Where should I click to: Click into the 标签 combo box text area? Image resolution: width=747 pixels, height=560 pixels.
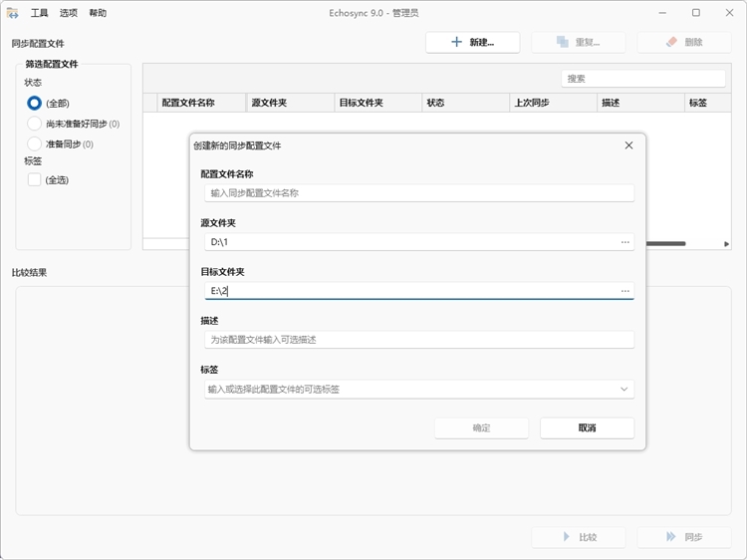point(410,389)
